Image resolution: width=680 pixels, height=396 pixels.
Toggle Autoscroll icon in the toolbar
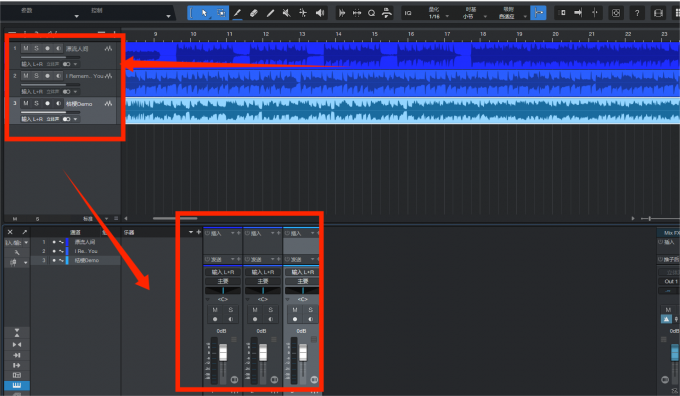(x=562, y=13)
